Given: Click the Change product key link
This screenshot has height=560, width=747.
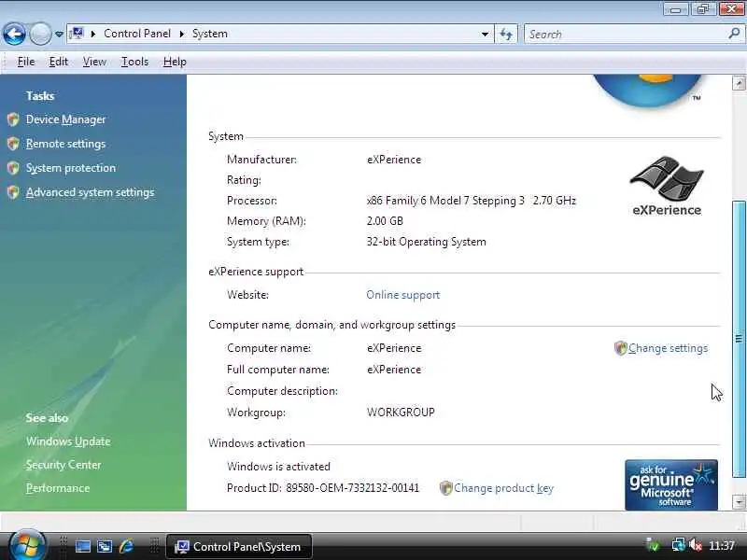Looking at the screenshot, I should click(503, 488).
